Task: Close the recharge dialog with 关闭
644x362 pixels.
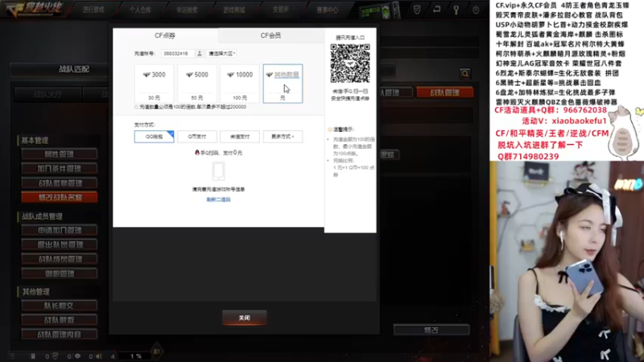Action: click(x=245, y=318)
